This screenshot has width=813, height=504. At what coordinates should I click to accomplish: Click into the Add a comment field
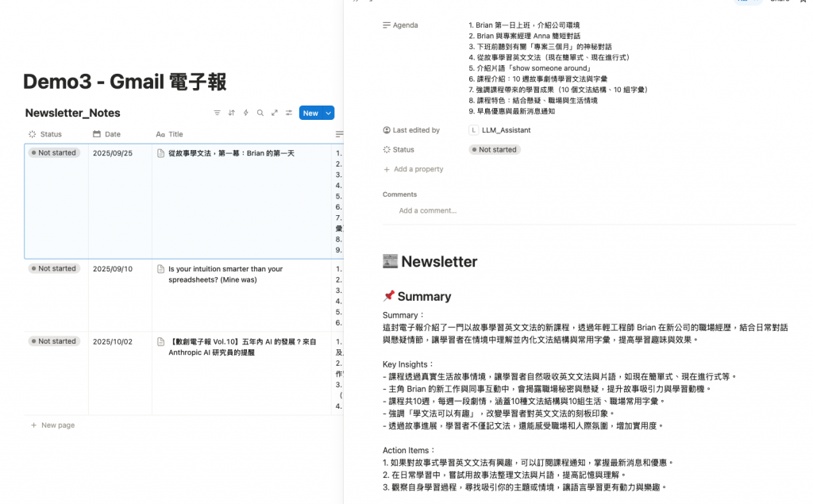point(428,210)
